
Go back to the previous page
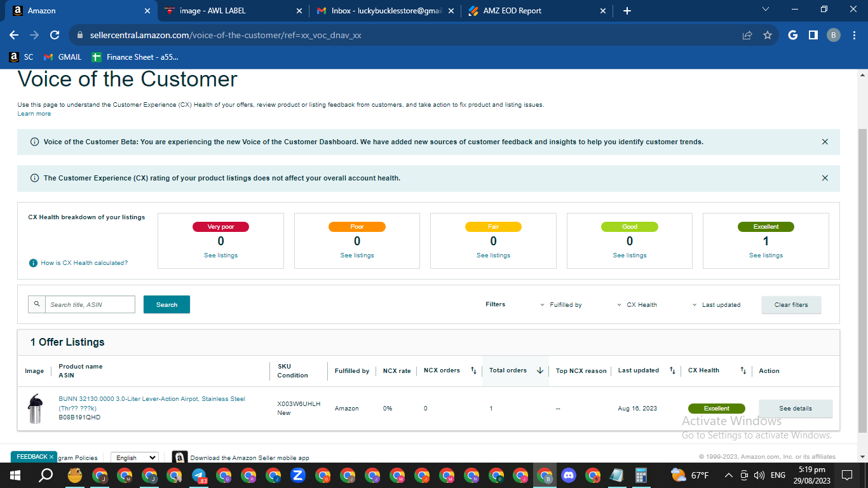pyautogui.click(x=14, y=36)
